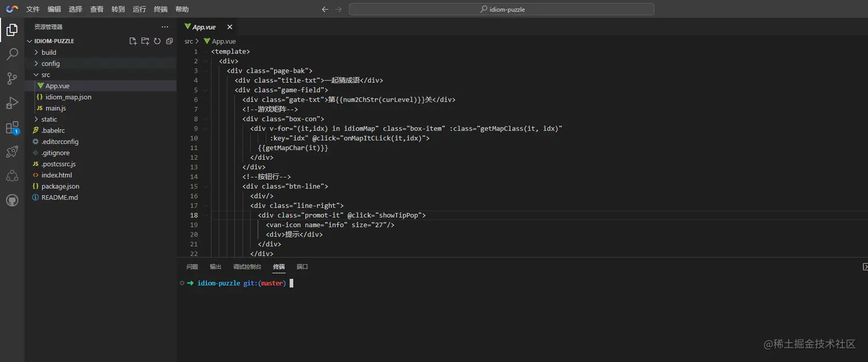Switch to the App.vue editor tab
The width and height of the screenshot is (868, 362).
(x=204, y=27)
